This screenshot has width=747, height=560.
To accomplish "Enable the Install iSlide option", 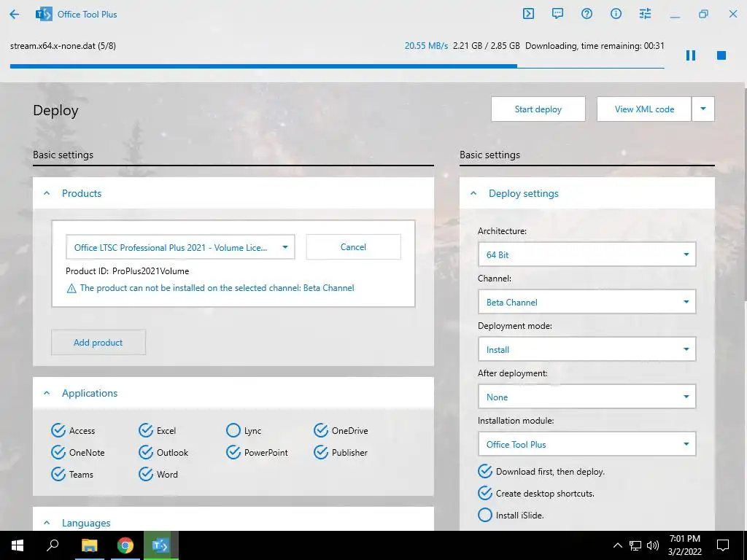I will click(485, 516).
